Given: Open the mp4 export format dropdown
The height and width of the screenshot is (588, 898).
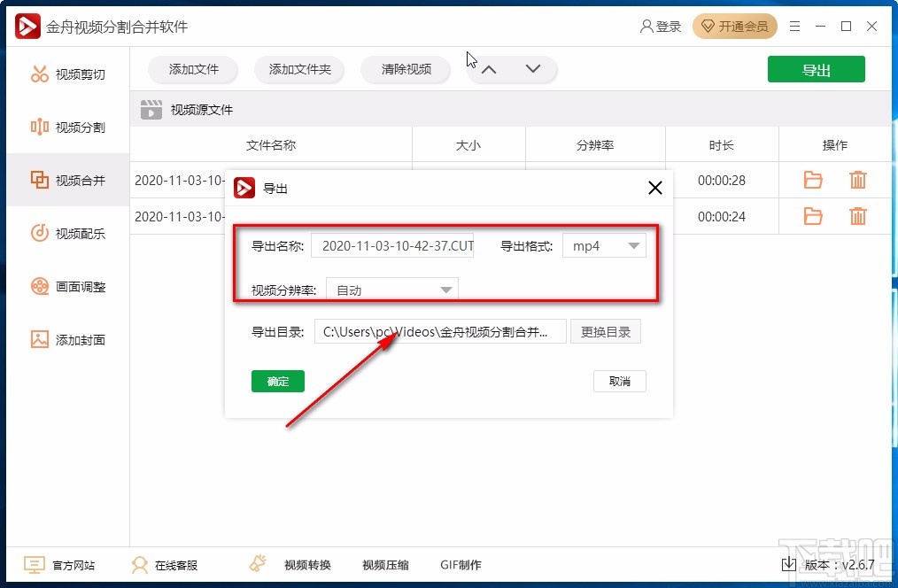Looking at the screenshot, I should click(x=604, y=245).
